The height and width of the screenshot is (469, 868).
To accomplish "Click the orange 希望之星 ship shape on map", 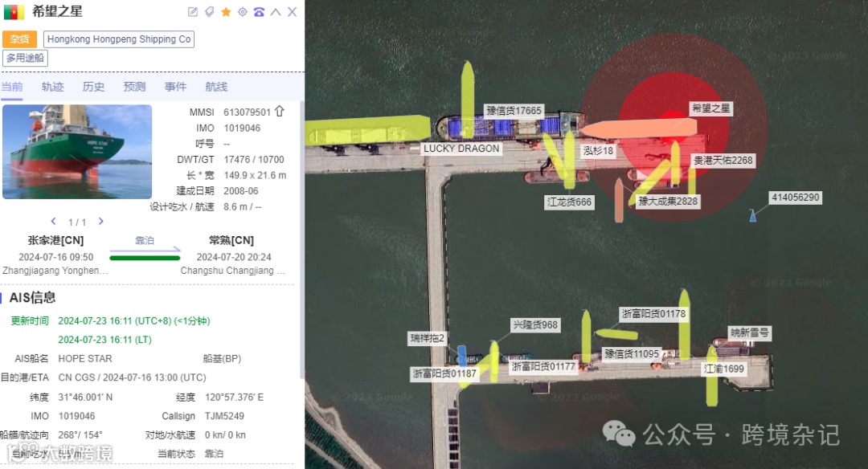I will coord(640,129).
